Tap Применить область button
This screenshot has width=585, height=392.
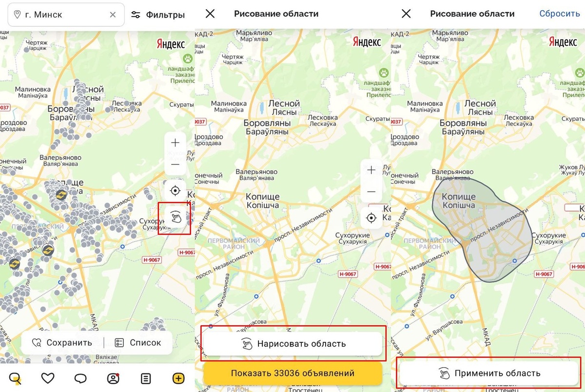coord(489,373)
